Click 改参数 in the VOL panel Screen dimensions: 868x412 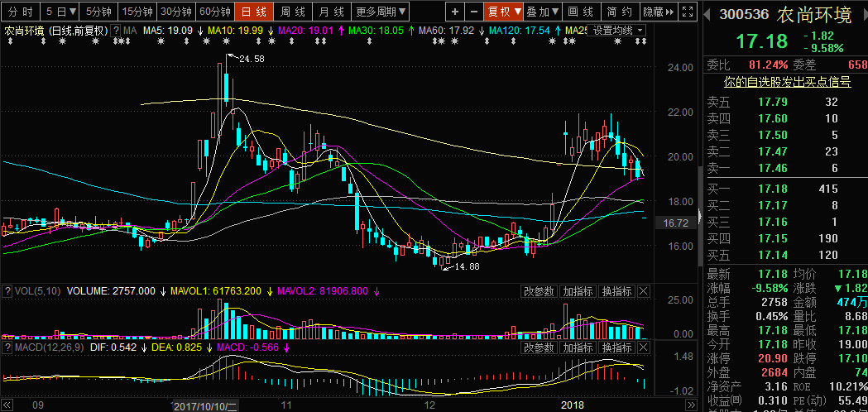click(539, 291)
